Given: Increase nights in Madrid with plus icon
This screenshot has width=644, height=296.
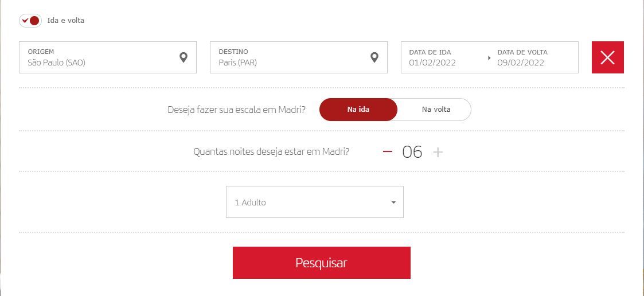Looking at the screenshot, I should point(438,152).
